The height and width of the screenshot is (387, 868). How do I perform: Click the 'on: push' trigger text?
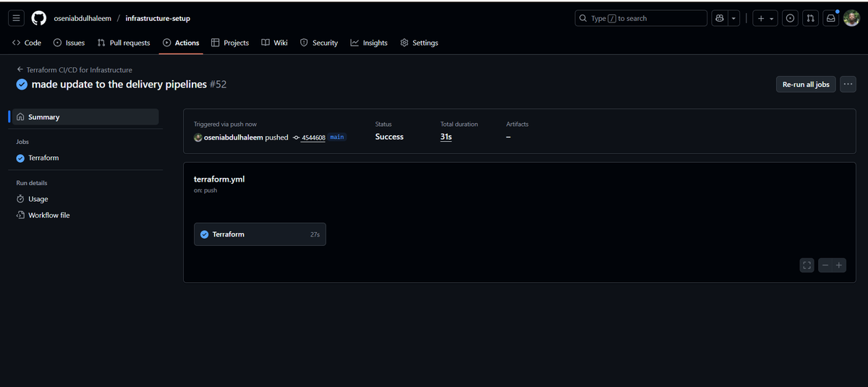tap(205, 190)
